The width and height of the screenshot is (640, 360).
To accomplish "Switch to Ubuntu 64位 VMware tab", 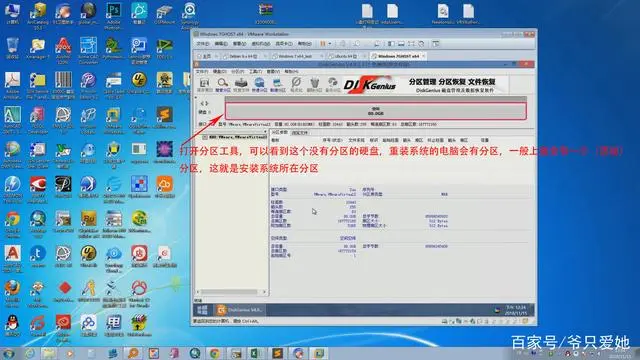I will (x=345, y=56).
